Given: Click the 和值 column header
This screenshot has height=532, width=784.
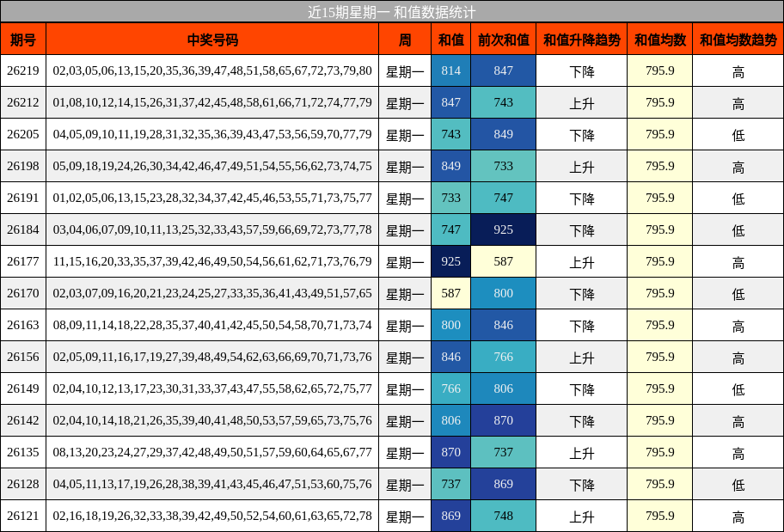Looking at the screenshot, I should (x=451, y=39).
